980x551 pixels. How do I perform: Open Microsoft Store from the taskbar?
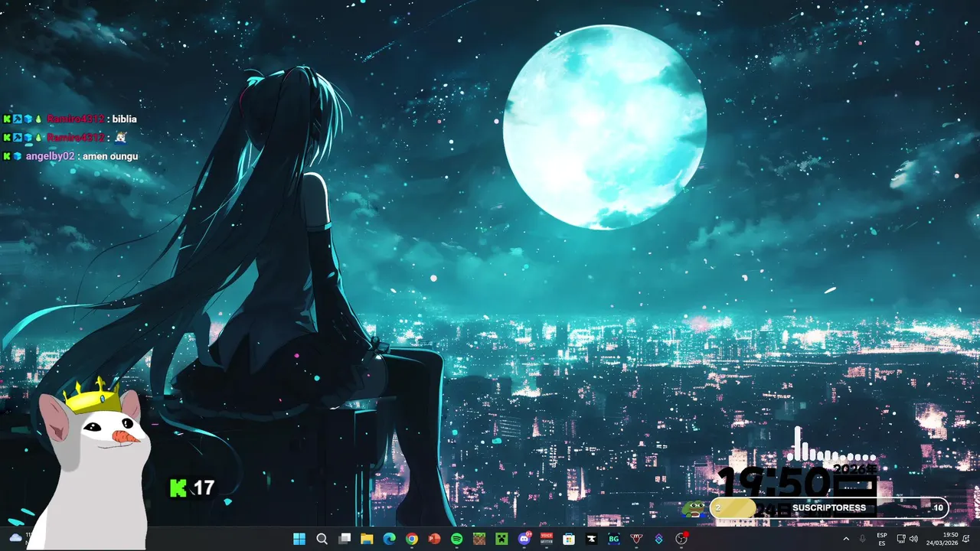click(x=569, y=539)
